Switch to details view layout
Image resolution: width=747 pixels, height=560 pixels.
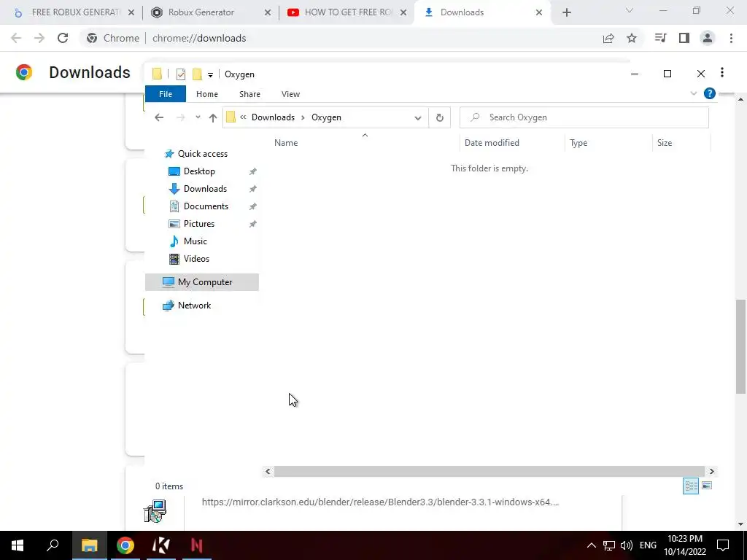[691, 486]
